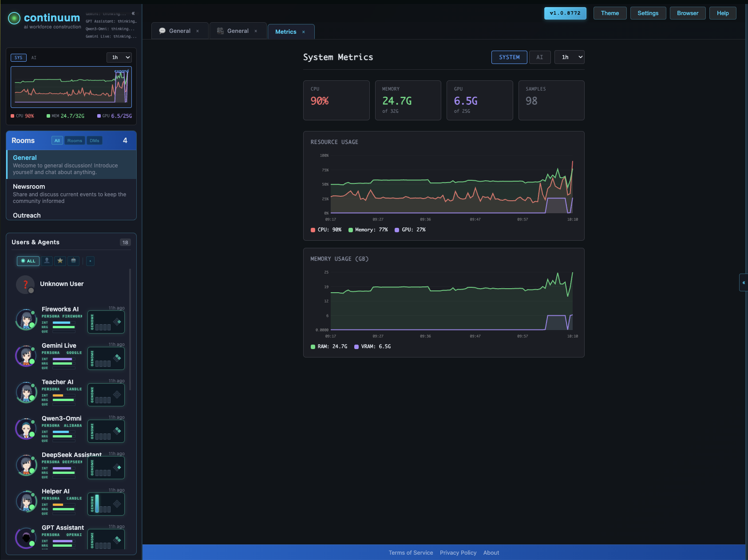The height and width of the screenshot is (560, 748).
Task: Switch sidebar metrics to SYS mode
Action: point(19,58)
